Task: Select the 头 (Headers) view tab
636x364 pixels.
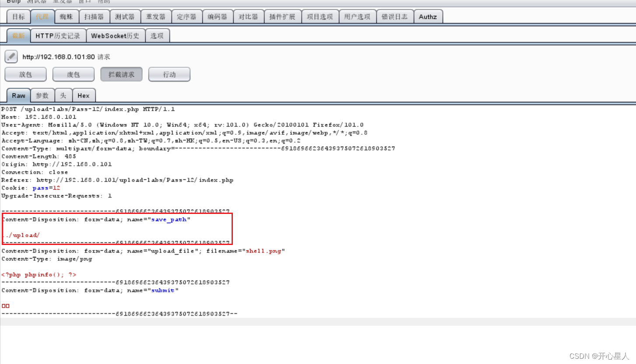Action: click(x=63, y=95)
